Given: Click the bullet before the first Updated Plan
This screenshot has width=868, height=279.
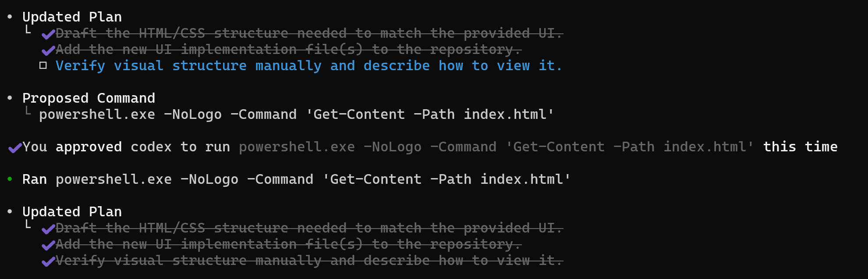Looking at the screenshot, I should click(x=10, y=17).
